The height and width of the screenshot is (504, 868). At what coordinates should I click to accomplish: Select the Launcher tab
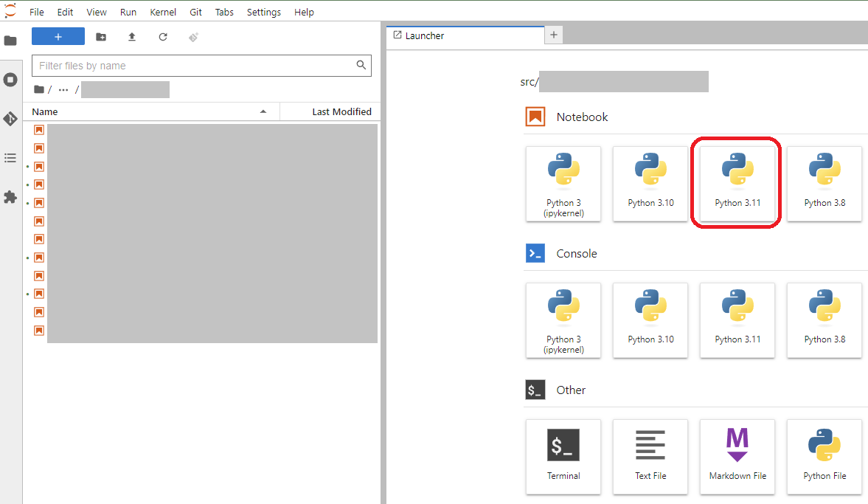465,35
